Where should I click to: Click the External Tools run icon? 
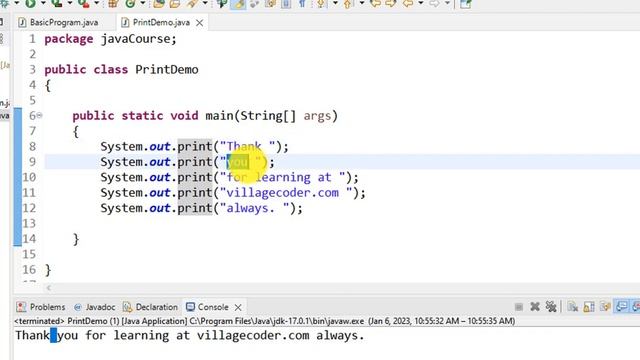pyautogui.click(x=84, y=4)
